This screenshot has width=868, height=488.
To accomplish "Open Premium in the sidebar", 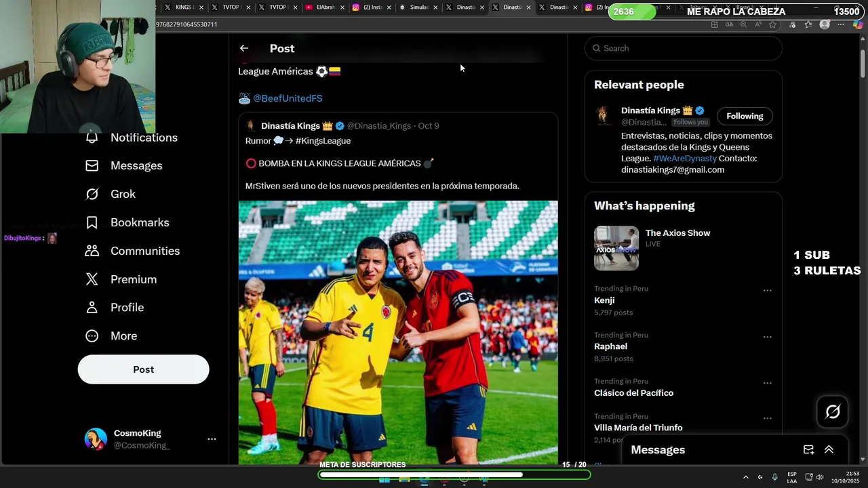I will click(x=121, y=279).
